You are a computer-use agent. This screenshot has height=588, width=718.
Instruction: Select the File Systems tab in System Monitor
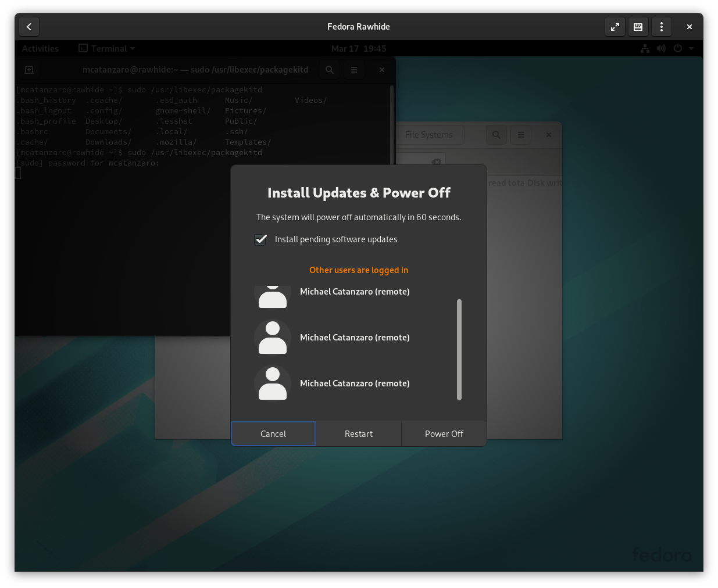click(x=429, y=135)
